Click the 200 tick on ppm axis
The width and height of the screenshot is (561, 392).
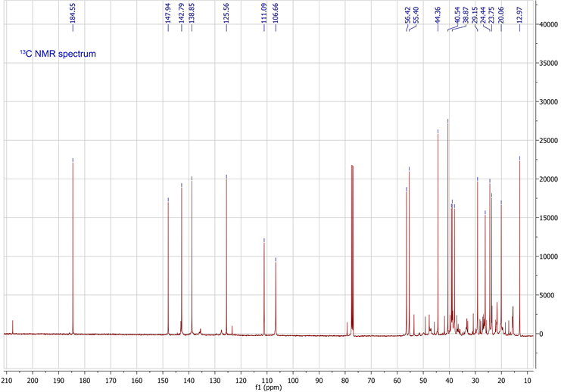(x=33, y=381)
